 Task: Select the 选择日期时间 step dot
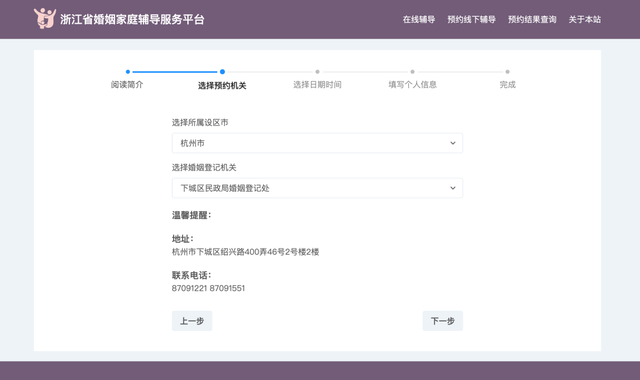317,72
